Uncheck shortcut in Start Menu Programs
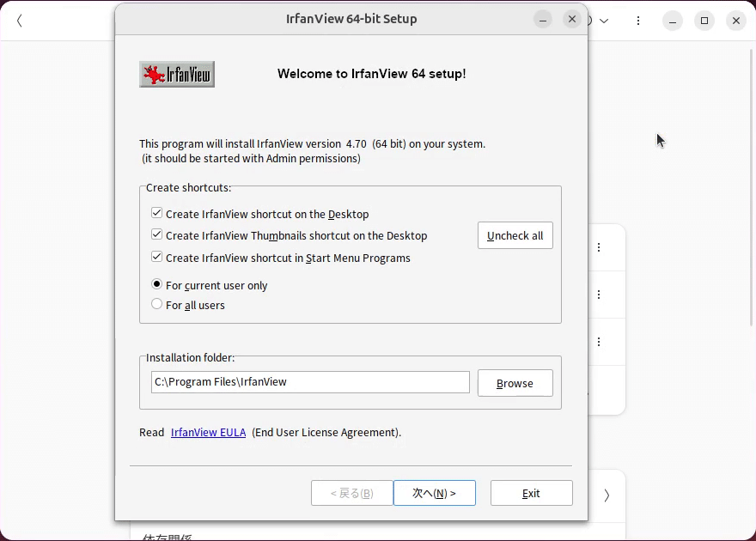The height and width of the screenshot is (541, 756). click(x=156, y=257)
